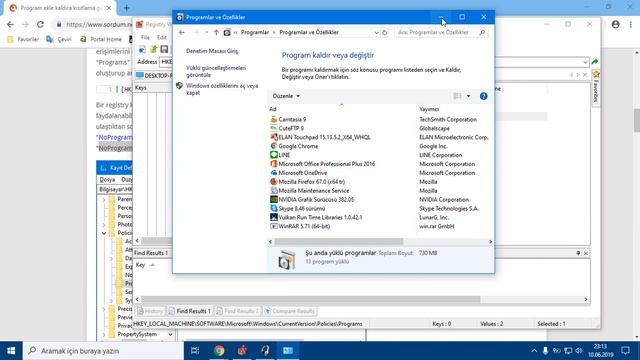Screen dimensions: 640x360
Task: Expand the PropertySystem tree node
Action: 104,334
